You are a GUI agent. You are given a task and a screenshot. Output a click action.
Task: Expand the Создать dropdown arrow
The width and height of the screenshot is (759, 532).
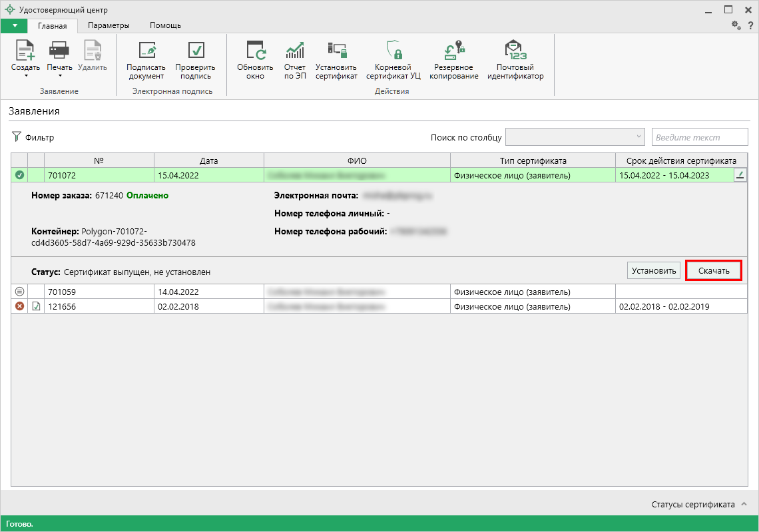click(25, 76)
